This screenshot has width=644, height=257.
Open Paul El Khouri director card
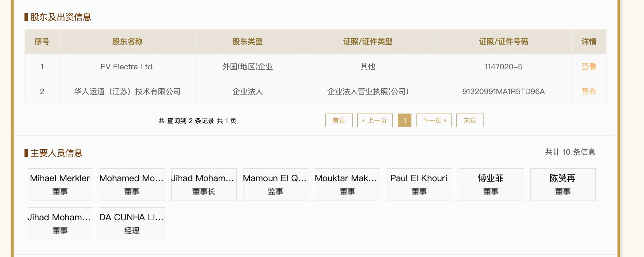click(419, 184)
